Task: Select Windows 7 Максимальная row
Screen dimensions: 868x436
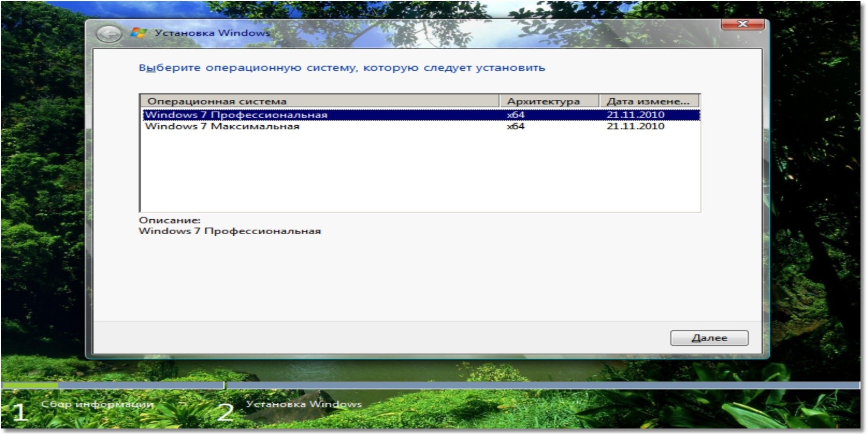Action: point(421,126)
